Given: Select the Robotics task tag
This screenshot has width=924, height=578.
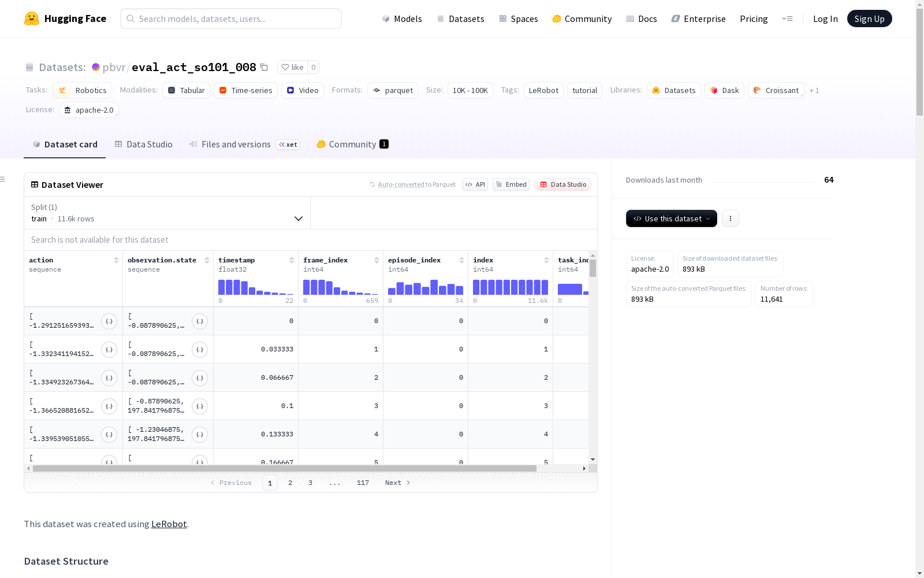Looking at the screenshot, I should tap(82, 90).
